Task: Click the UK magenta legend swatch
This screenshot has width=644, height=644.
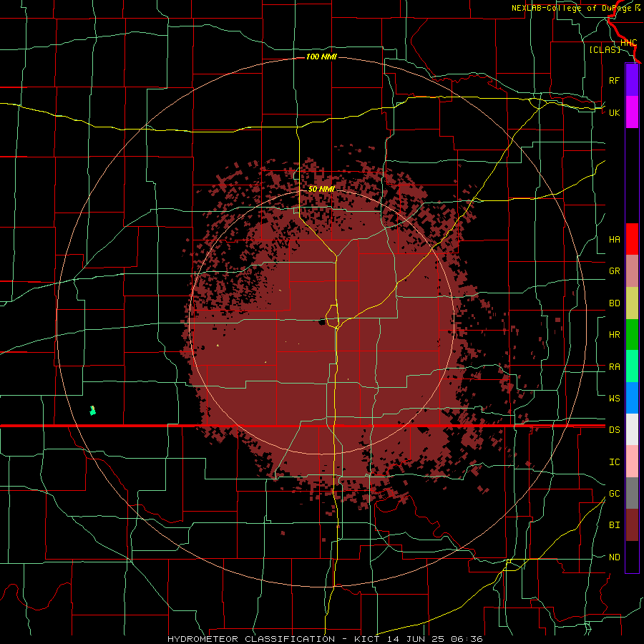Action: [632, 112]
